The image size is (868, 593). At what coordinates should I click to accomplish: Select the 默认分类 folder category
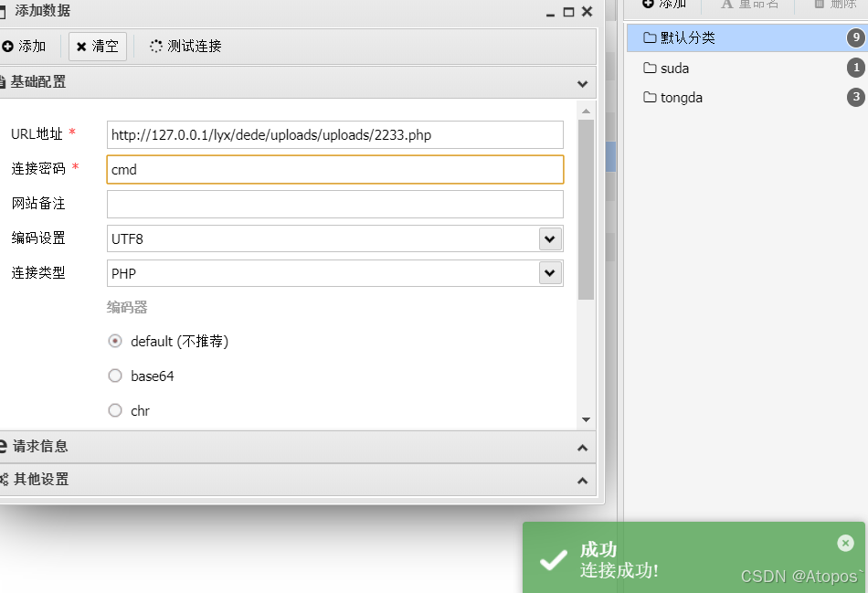pyautogui.click(x=687, y=37)
